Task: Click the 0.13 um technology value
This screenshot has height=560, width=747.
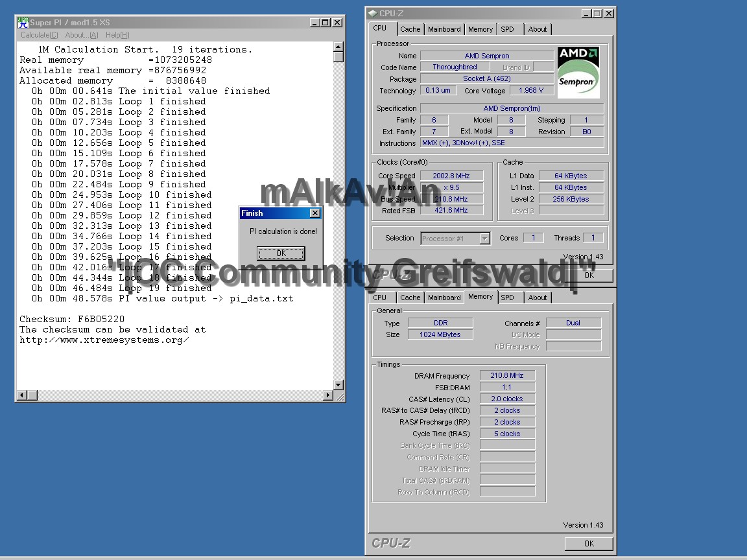Action: 438,90
